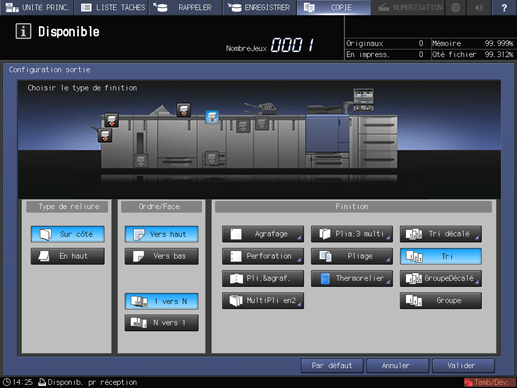This screenshot has width=517, height=388.
Task: Open Plia.3 multi folding options
Action: [x=352, y=234]
